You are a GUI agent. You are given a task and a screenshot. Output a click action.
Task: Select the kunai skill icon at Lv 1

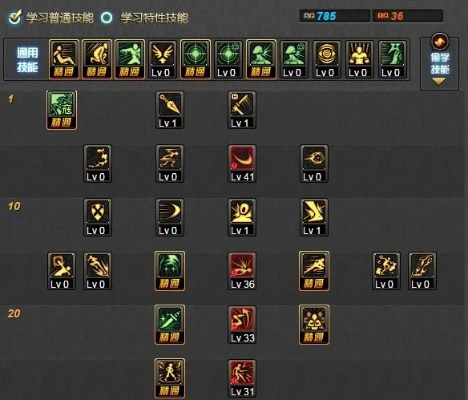169,110
